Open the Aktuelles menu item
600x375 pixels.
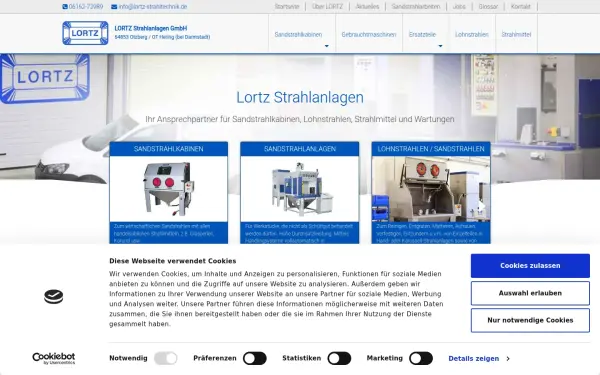click(x=367, y=7)
